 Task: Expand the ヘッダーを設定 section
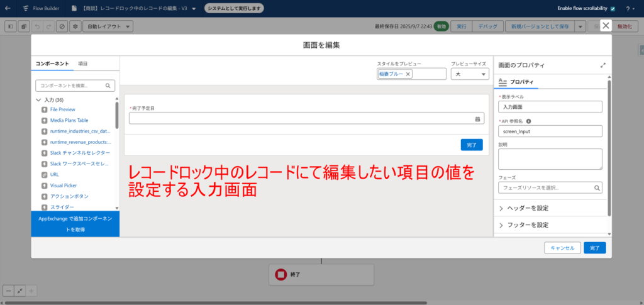tap(501, 208)
